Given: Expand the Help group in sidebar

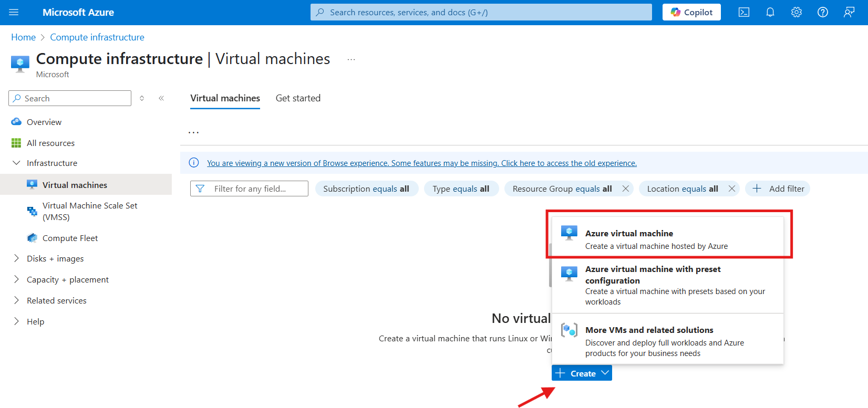Looking at the screenshot, I should [x=16, y=321].
